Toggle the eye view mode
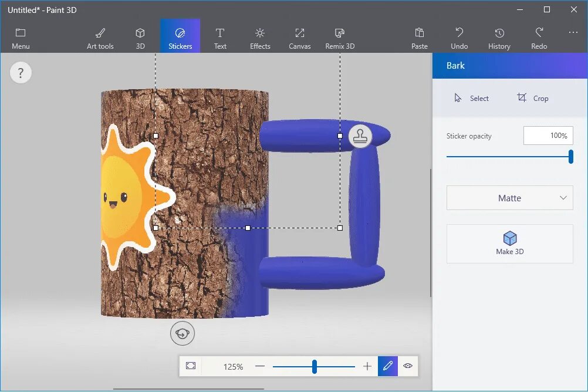This screenshot has height=392, width=588. pos(408,366)
